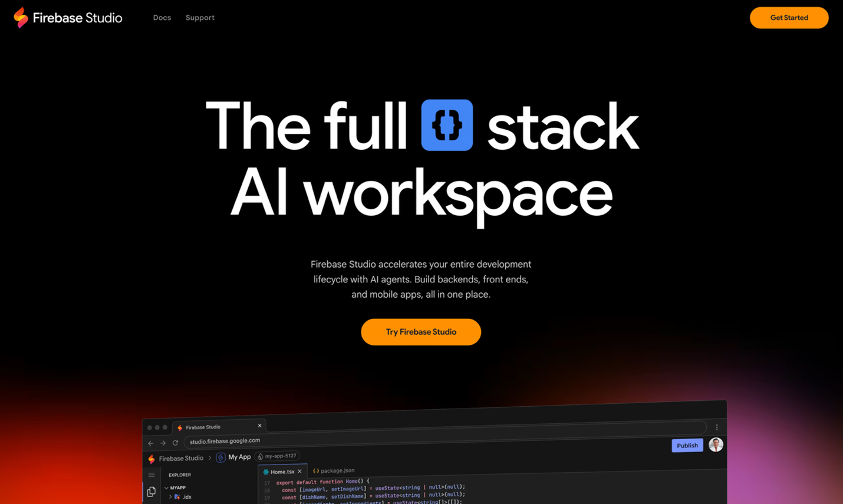Close the Firebase Studio browser tab in preview

click(x=259, y=426)
